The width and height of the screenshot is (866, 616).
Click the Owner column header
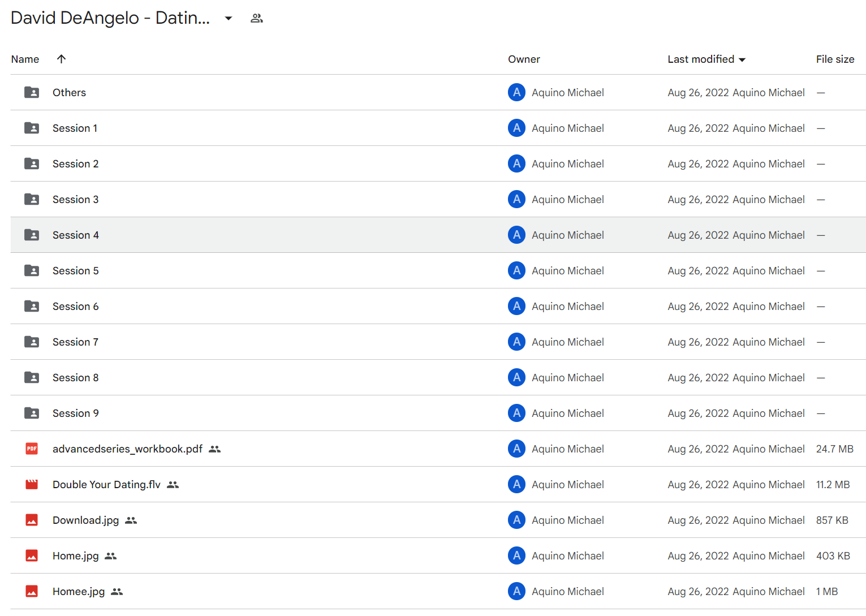click(524, 59)
